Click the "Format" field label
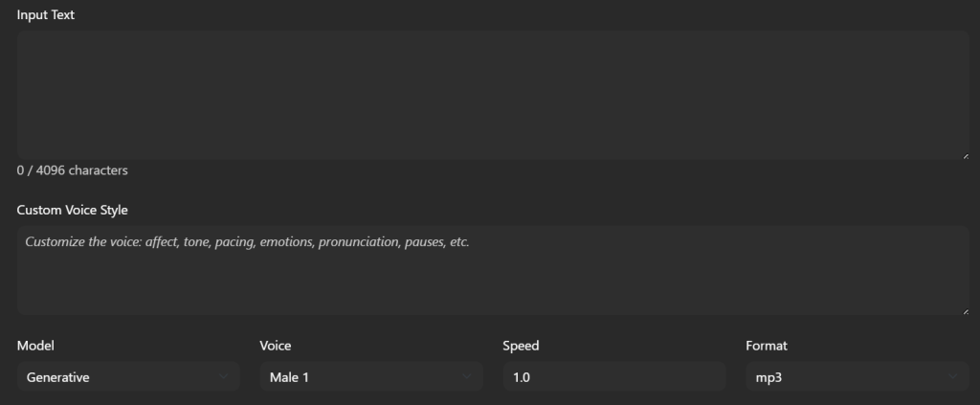This screenshot has width=980, height=405. tap(767, 346)
